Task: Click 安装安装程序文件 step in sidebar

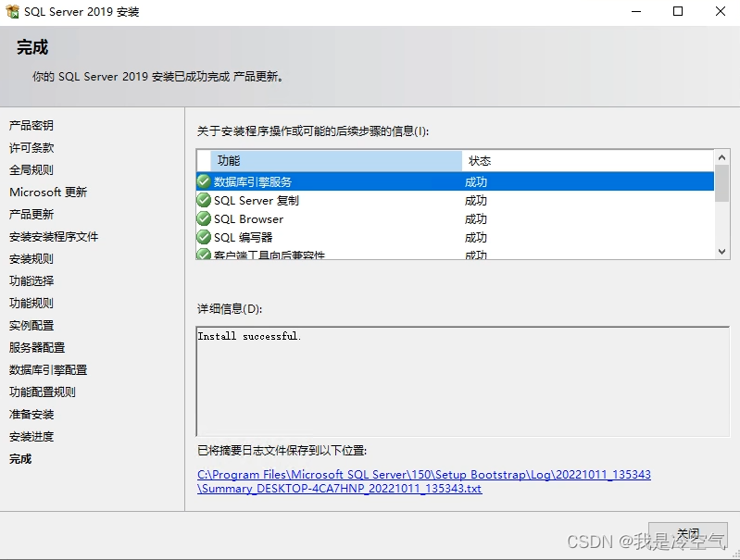Action: click(54, 236)
